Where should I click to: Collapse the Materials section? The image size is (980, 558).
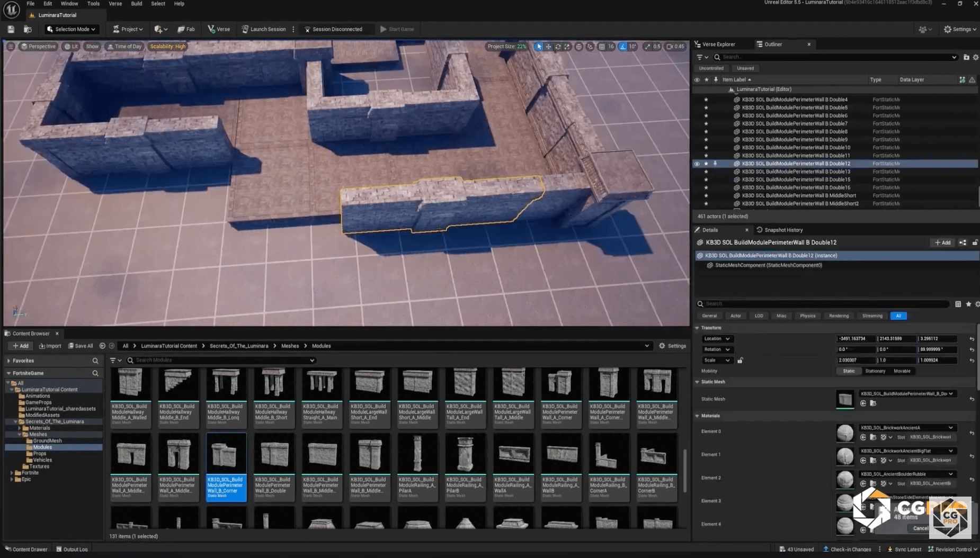(697, 416)
